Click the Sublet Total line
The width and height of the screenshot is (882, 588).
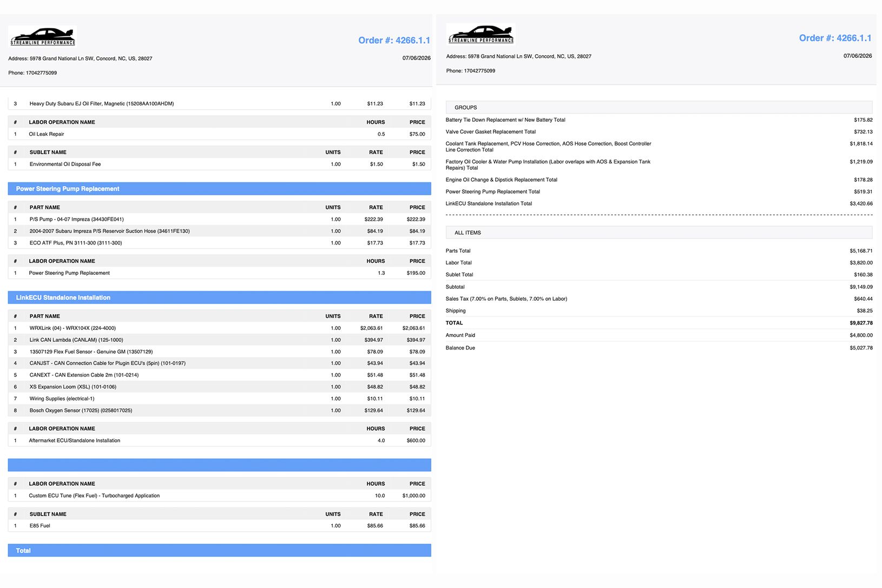coord(659,275)
